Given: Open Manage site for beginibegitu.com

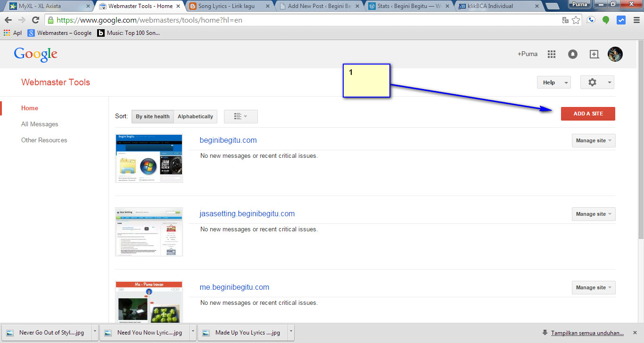Looking at the screenshot, I should [594, 140].
